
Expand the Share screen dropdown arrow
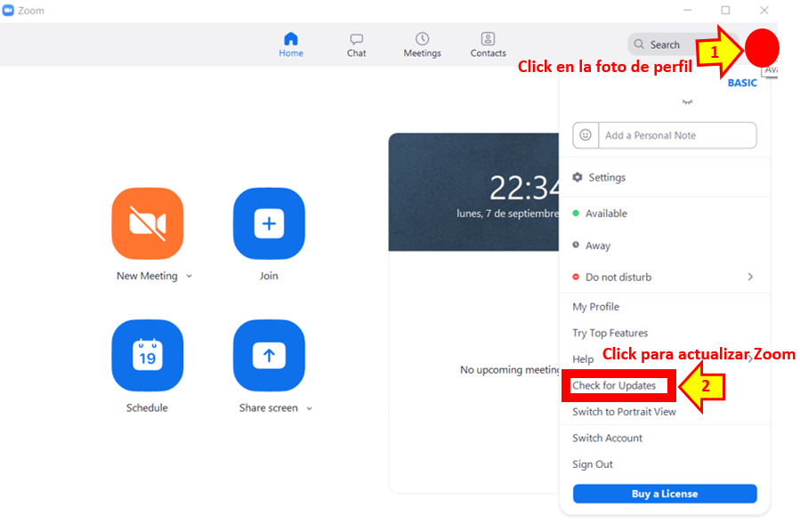[309, 408]
